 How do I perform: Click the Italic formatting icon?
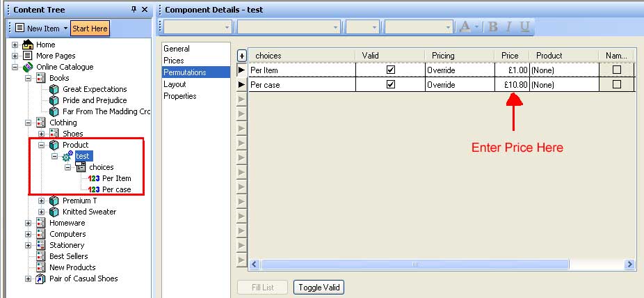point(509,26)
